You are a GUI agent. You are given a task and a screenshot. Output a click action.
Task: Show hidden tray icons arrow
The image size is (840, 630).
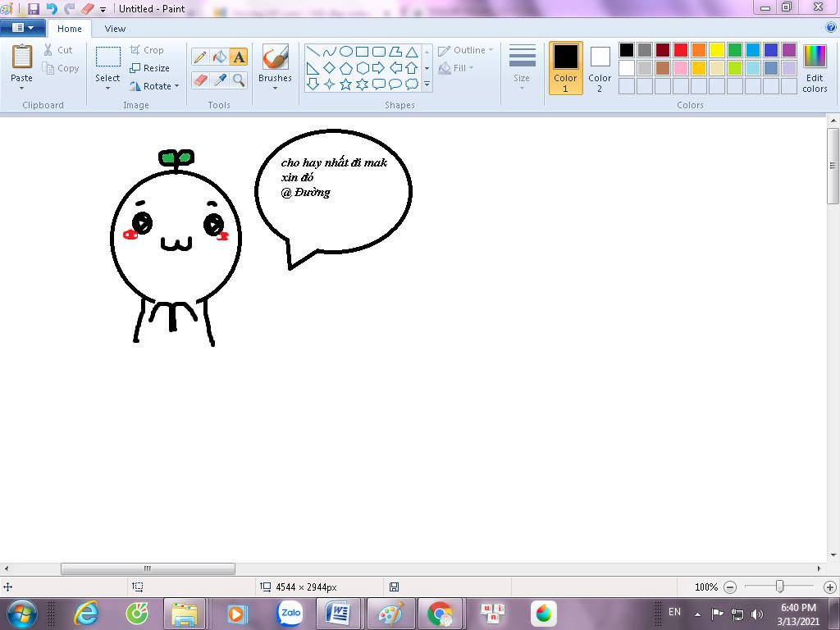point(697,614)
